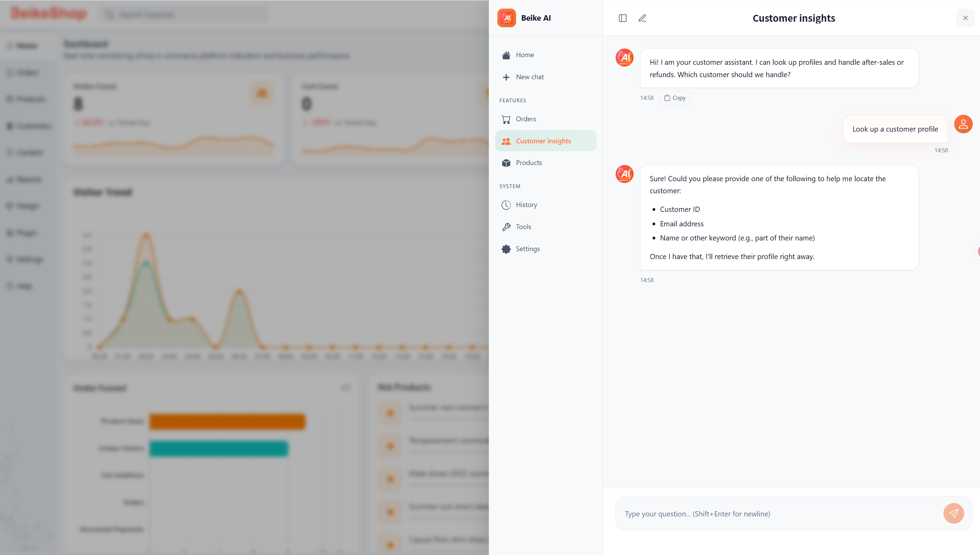Viewport: 980px width, 555px height.
Task: Click the 'Name or other keyword' bullet item
Action: [737, 238]
